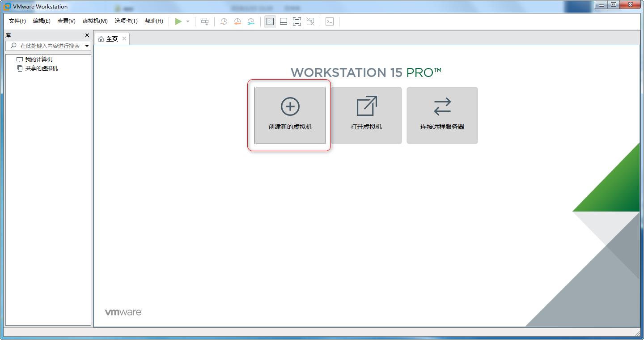Open the 文件(F) menu
644x340 pixels.
click(x=17, y=21)
